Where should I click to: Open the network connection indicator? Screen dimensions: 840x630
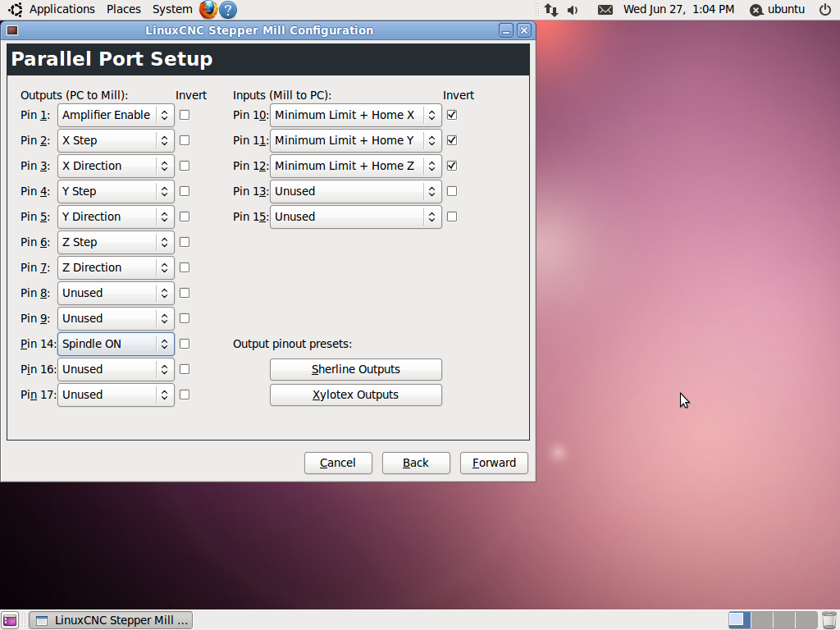[550, 10]
